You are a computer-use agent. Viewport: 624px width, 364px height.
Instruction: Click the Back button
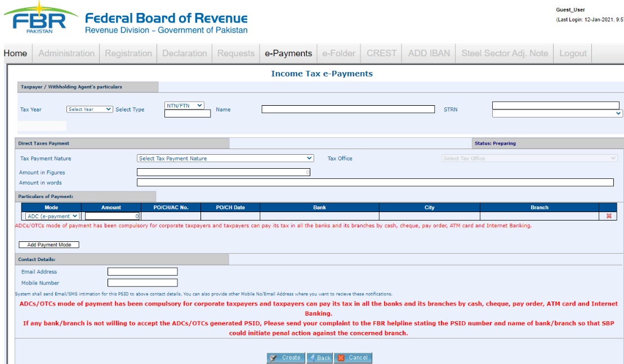(x=319, y=358)
